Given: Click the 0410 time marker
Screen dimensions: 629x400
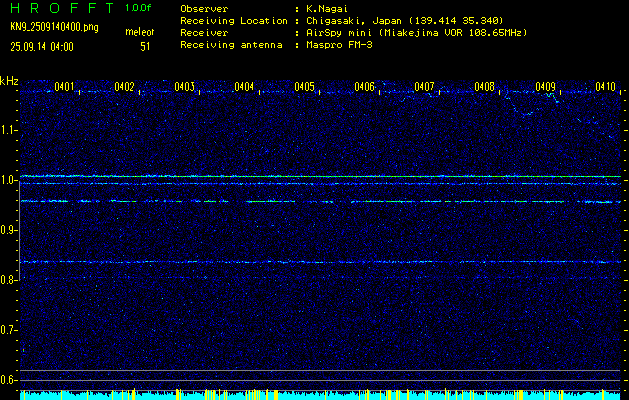Looking at the screenshot, I should tap(606, 86).
